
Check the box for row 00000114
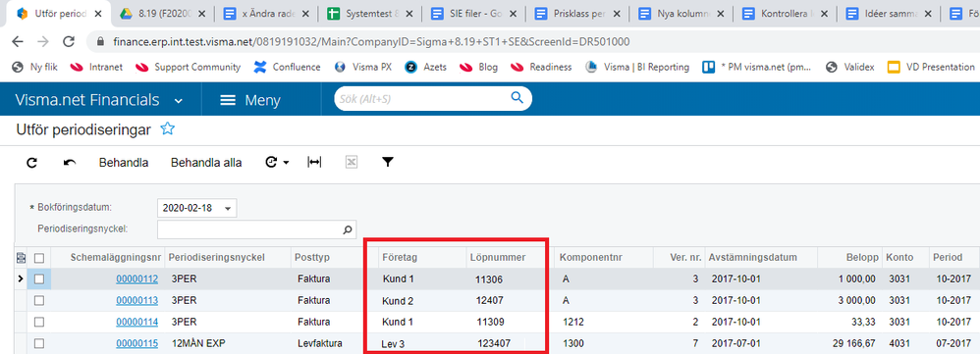[x=38, y=322]
